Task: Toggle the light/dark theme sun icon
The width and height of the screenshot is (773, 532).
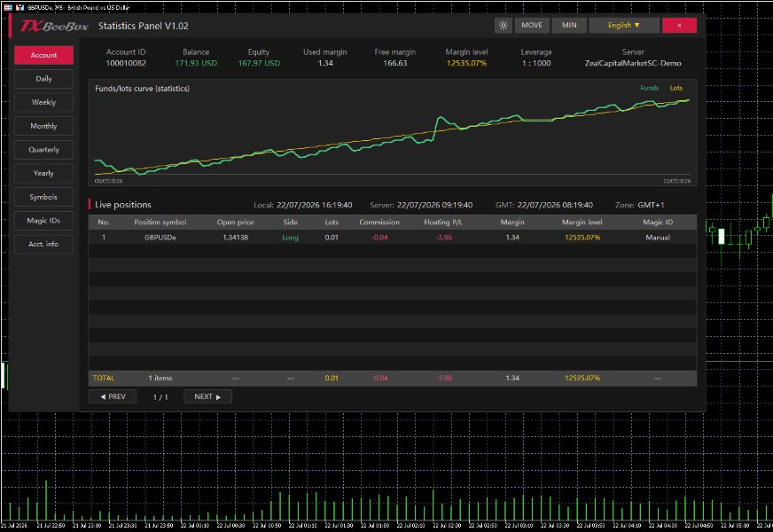Action: click(x=504, y=25)
